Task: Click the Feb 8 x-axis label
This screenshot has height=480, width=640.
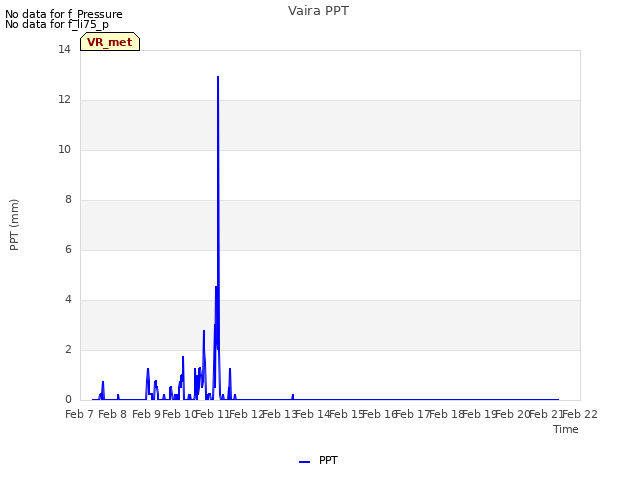Action: [x=113, y=414]
